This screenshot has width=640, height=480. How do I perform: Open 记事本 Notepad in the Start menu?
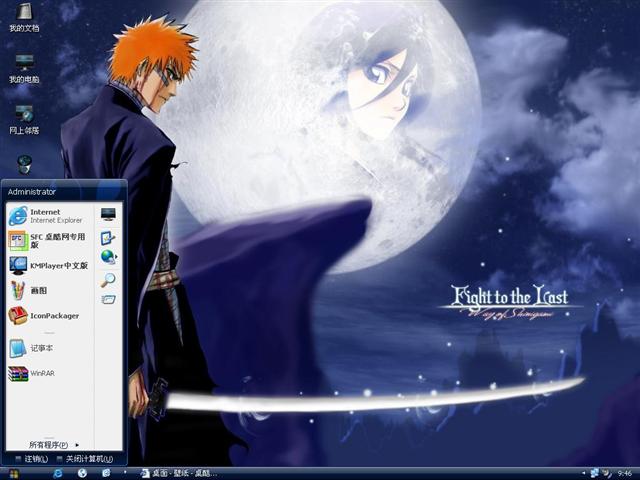click(50, 348)
